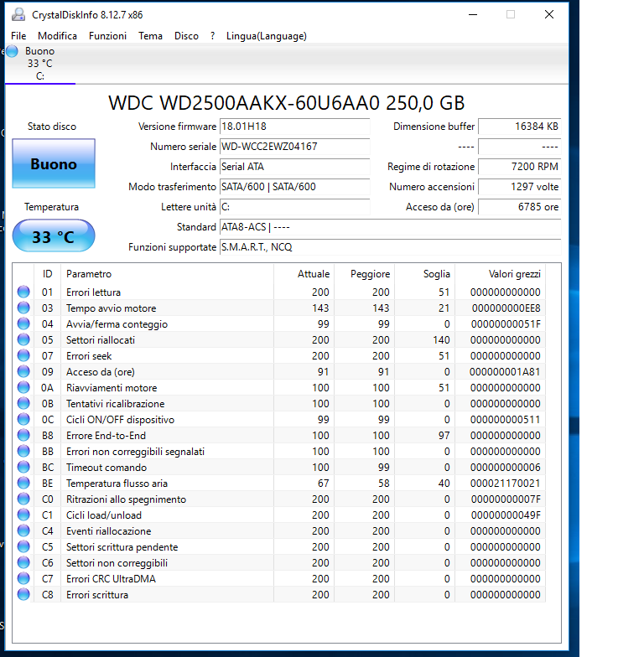Click the Interfaccia field Serial ATA

pos(295,167)
